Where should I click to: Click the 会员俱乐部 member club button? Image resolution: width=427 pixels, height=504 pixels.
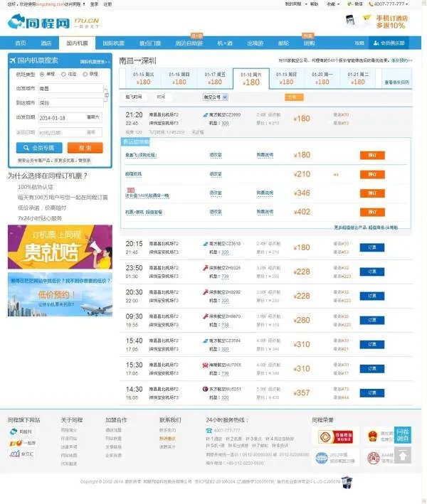click(389, 43)
